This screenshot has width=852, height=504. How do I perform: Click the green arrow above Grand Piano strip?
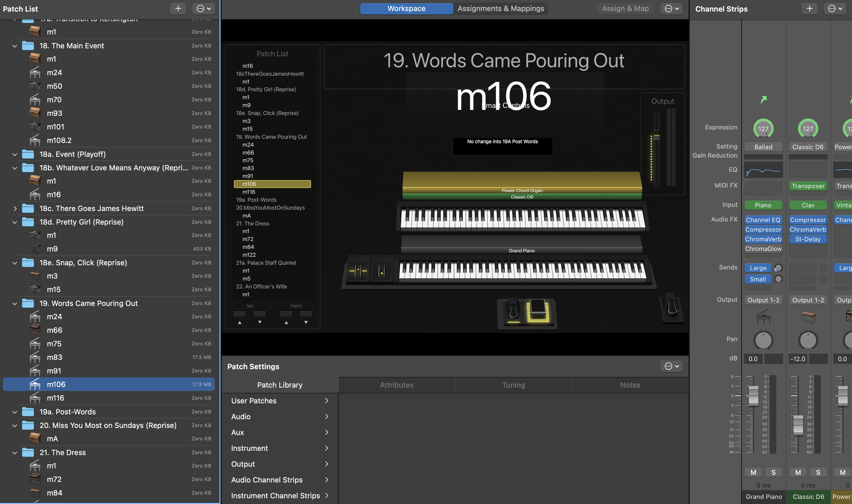764,99
